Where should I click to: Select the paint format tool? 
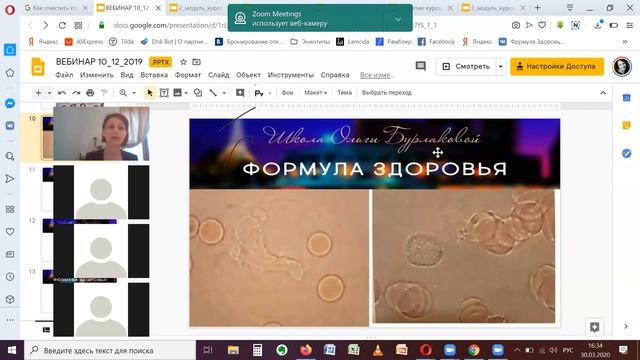coord(104,93)
